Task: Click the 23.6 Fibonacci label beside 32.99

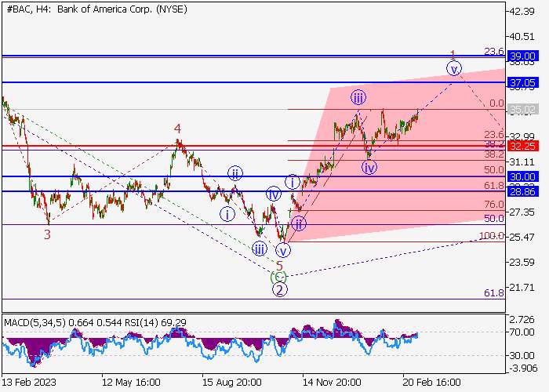Action: tap(494, 134)
